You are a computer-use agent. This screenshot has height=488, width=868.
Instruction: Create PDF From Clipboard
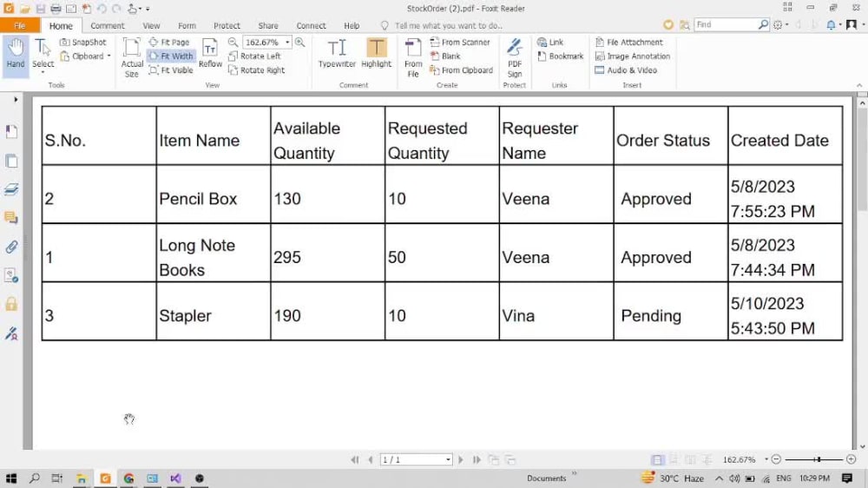pos(461,69)
